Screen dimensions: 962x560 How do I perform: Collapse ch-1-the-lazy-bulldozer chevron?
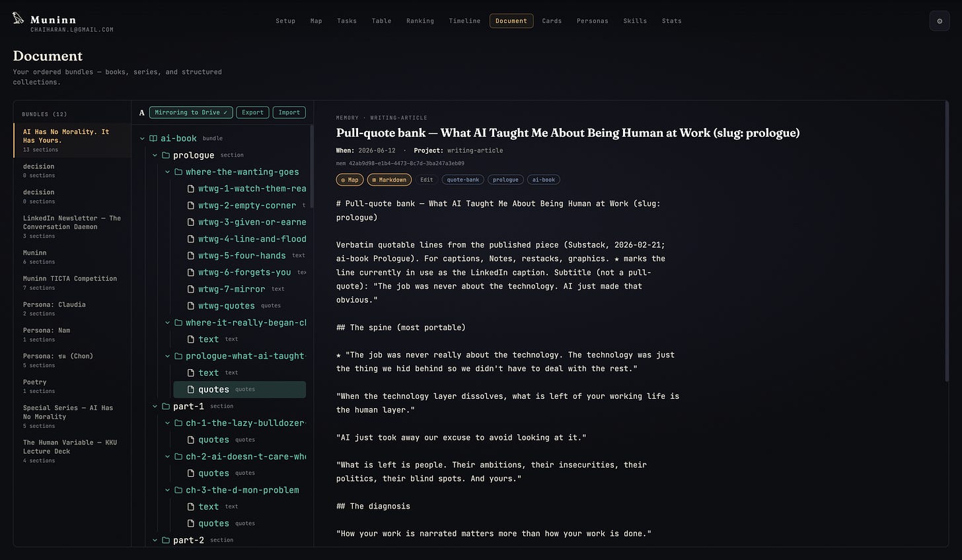pos(167,423)
